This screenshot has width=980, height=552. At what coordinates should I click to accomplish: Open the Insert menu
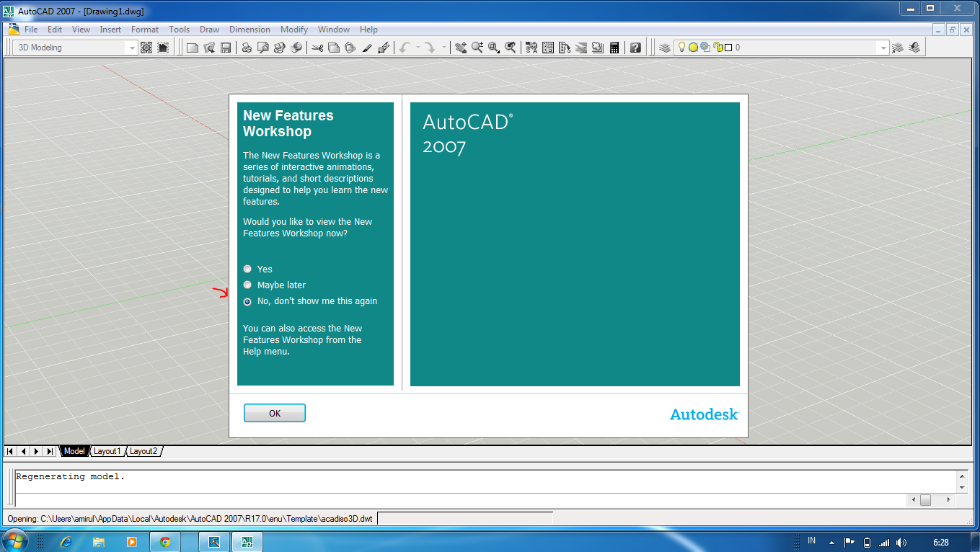[x=110, y=30]
